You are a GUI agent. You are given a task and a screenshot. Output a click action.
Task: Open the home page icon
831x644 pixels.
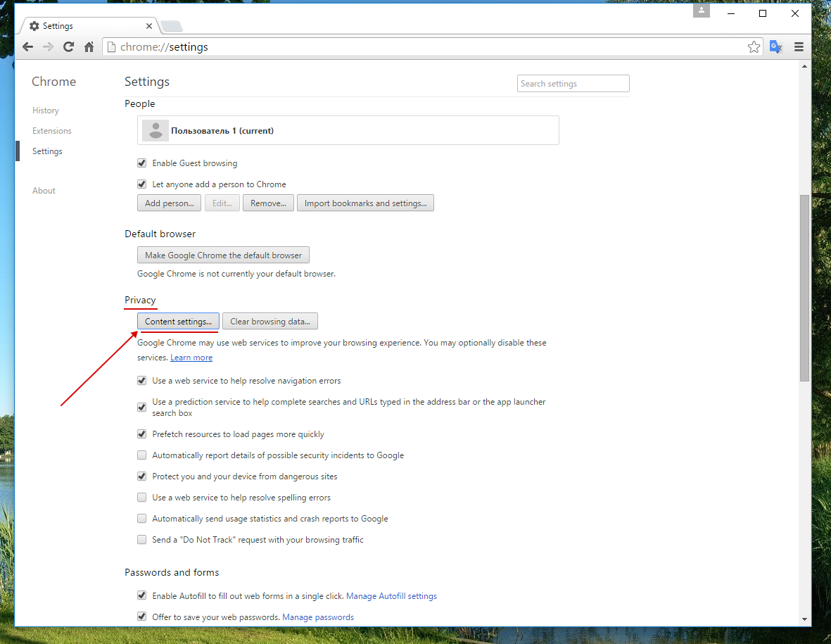pos(89,47)
